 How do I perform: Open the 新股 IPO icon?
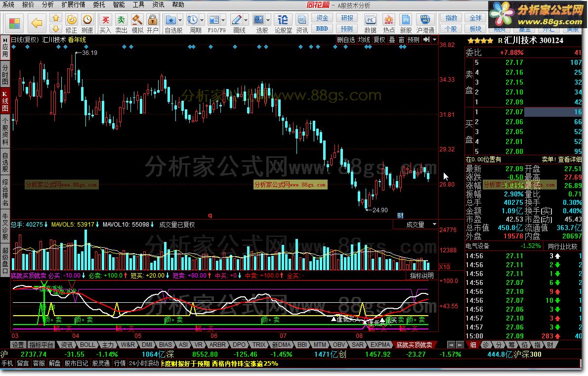[x=406, y=23]
